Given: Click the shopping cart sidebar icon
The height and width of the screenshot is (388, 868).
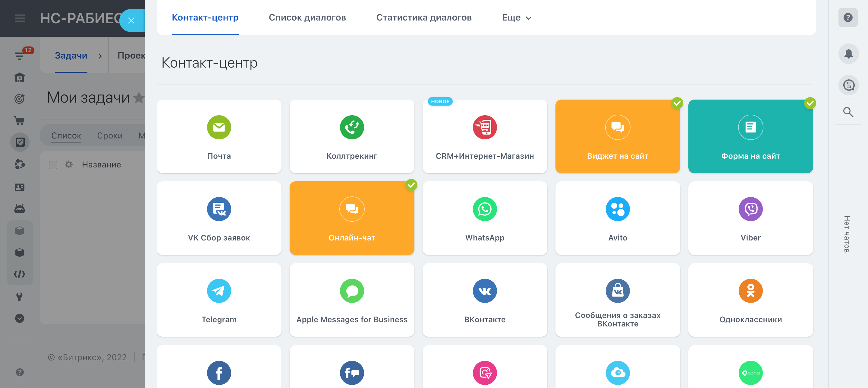Looking at the screenshot, I should [x=20, y=120].
